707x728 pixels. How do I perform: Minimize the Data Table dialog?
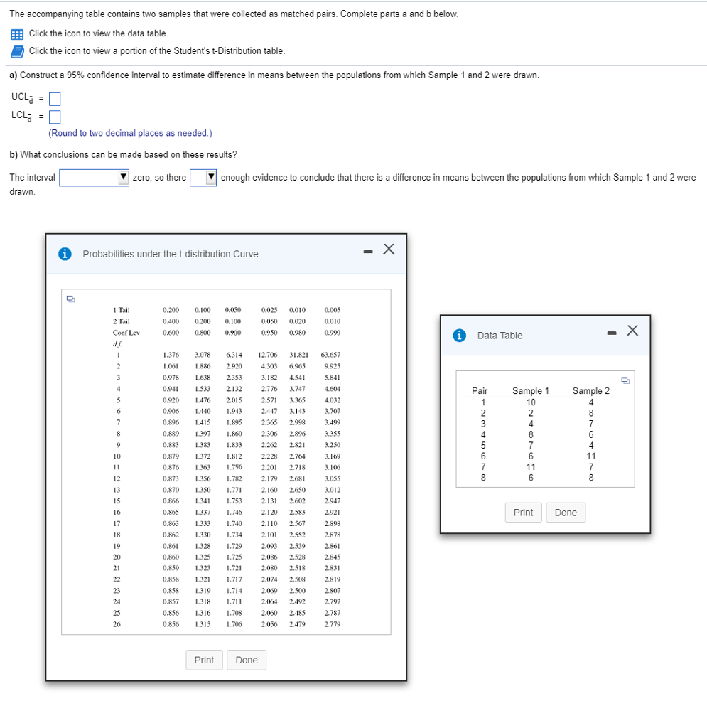point(612,333)
